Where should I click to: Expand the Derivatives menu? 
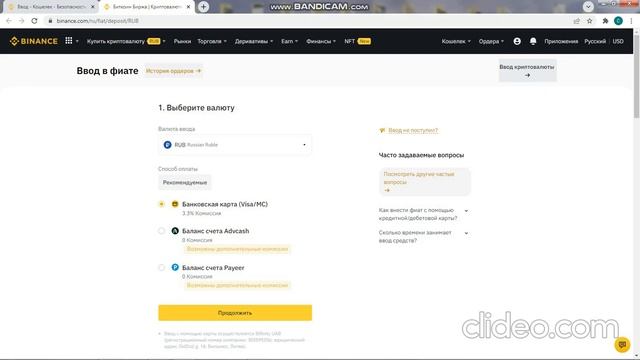click(x=254, y=41)
